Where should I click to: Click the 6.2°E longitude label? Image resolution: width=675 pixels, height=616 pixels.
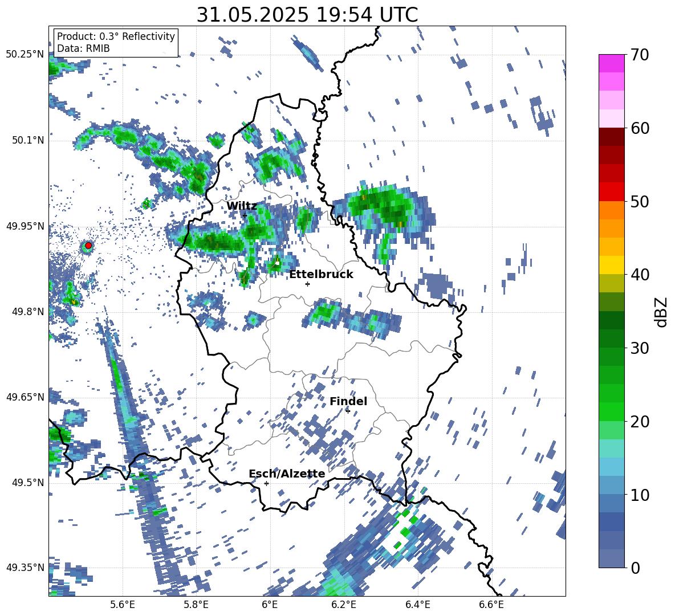point(344,605)
